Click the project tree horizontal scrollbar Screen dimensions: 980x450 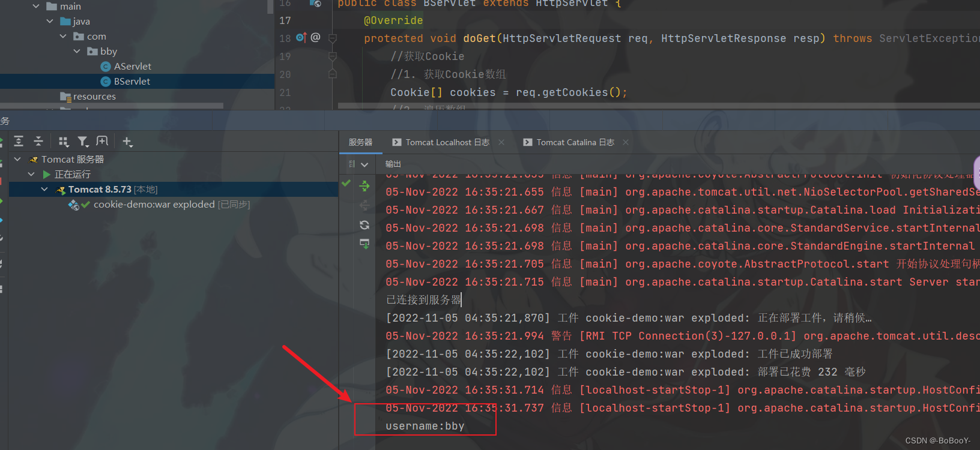[x=112, y=106]
